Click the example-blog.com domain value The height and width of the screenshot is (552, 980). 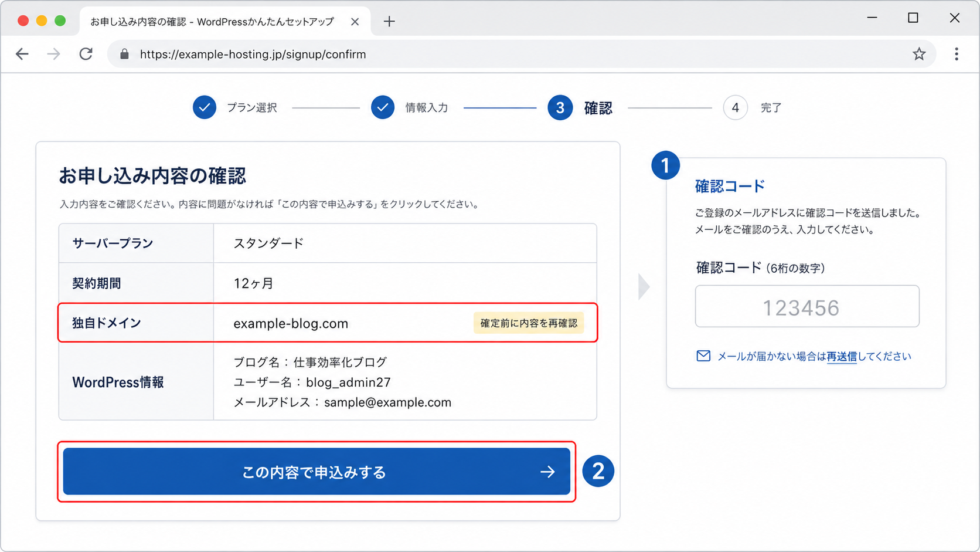point(291,323)
